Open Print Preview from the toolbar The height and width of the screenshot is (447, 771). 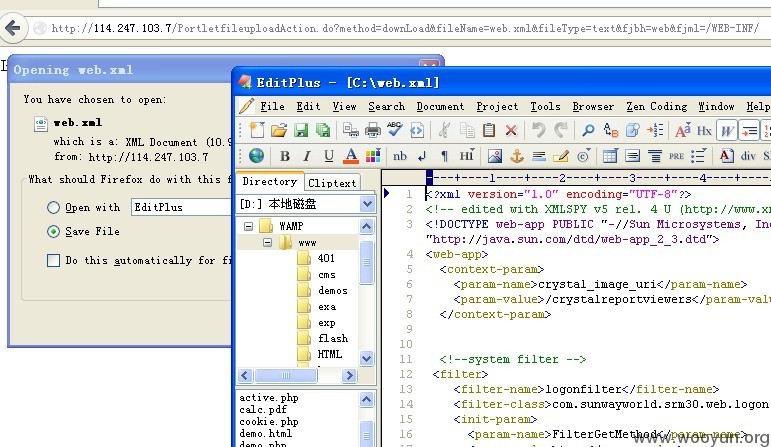coord(351,130)
